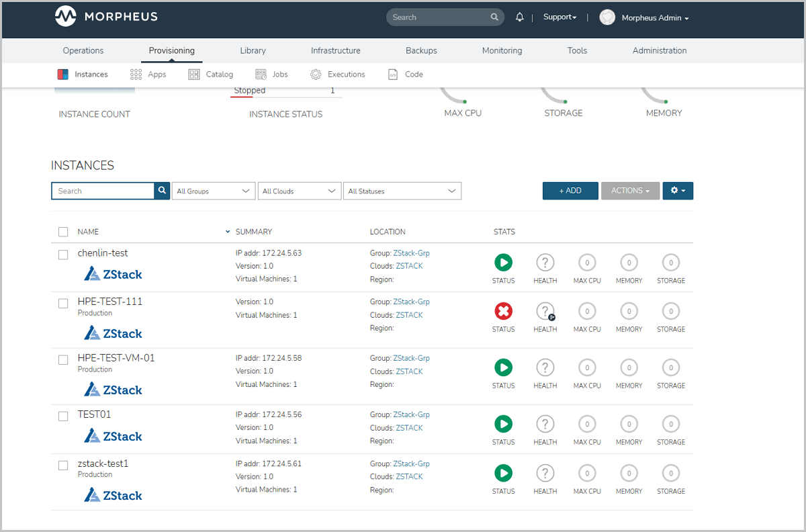The height and width of the screenshot is (532, 806).
Task: Expand the All Statuses filter
Action: (x=402, y=191)
